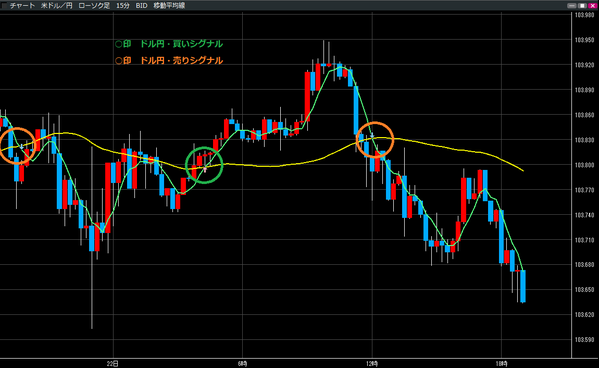Maximize the chart window
This screenshot has width=599, height=368.
coord(582,6)
